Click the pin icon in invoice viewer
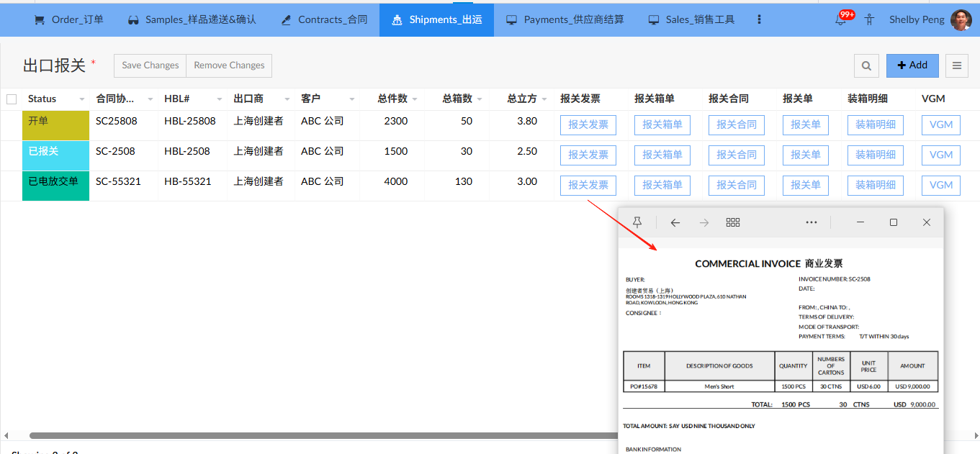The height and width of the screenshot is (454, 980). click(637, 222)
